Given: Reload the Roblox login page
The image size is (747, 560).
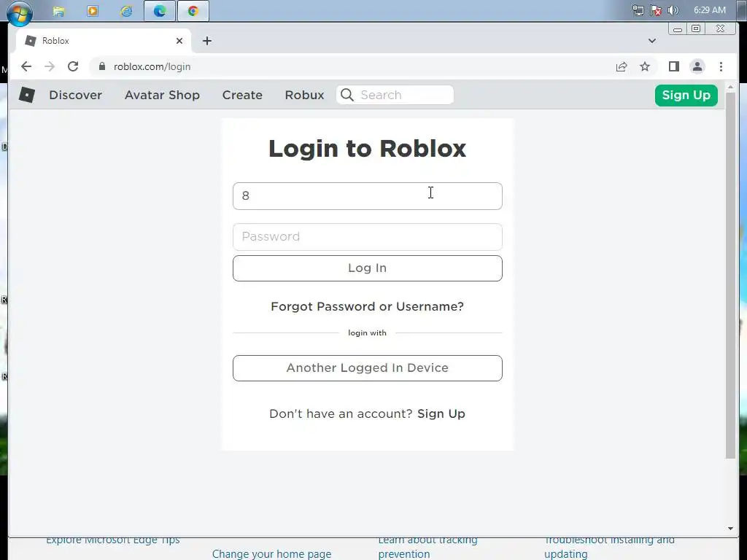Looking at the screenshot, I should (73, 66).
